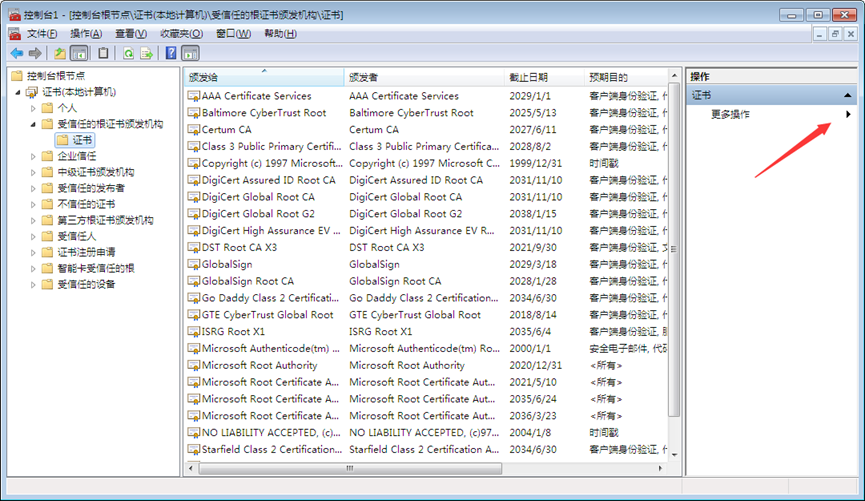Click the horizontal scrollbar right arrow
865x501 pixels.
pyautogui.click(x=660, y=468)
